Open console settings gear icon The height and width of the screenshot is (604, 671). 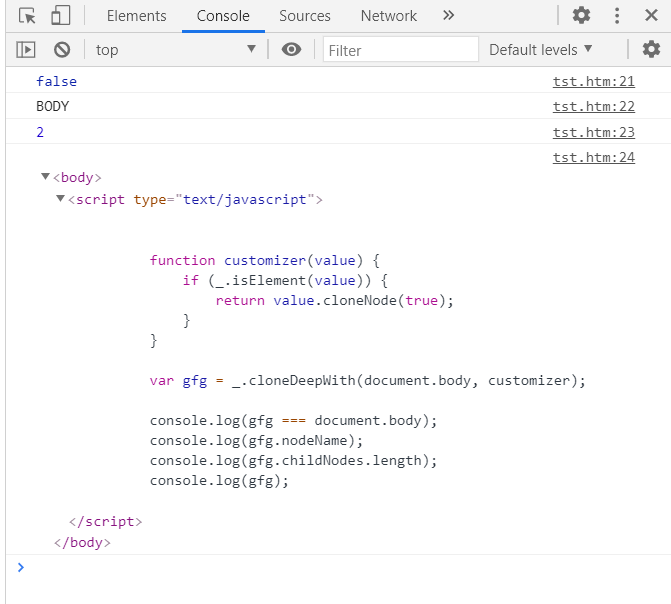point(651,50)
